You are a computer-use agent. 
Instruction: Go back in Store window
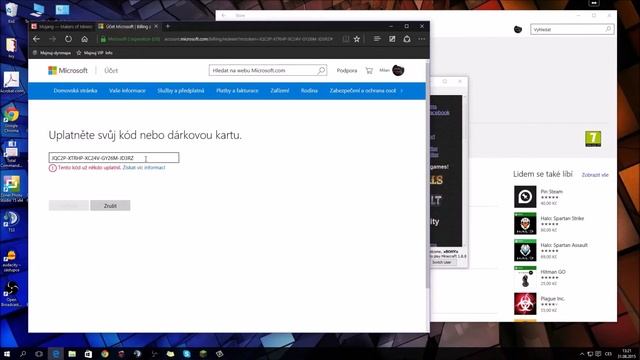[x=224, y=16]
